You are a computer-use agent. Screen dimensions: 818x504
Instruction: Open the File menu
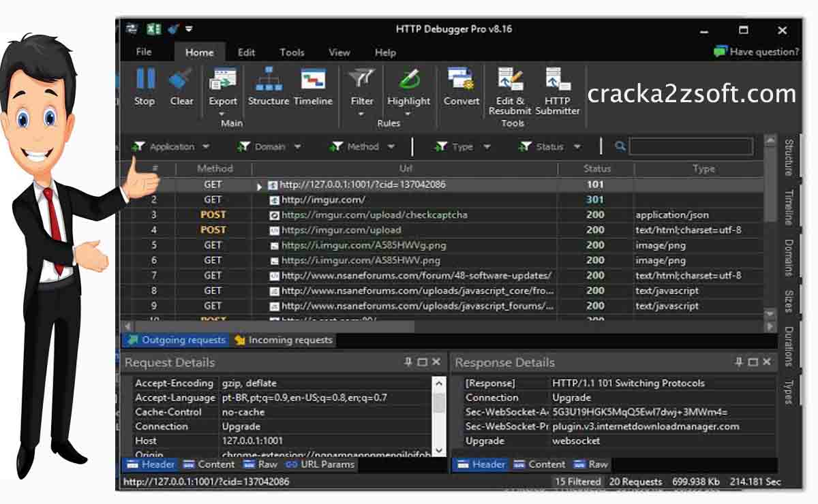point(144,52)
